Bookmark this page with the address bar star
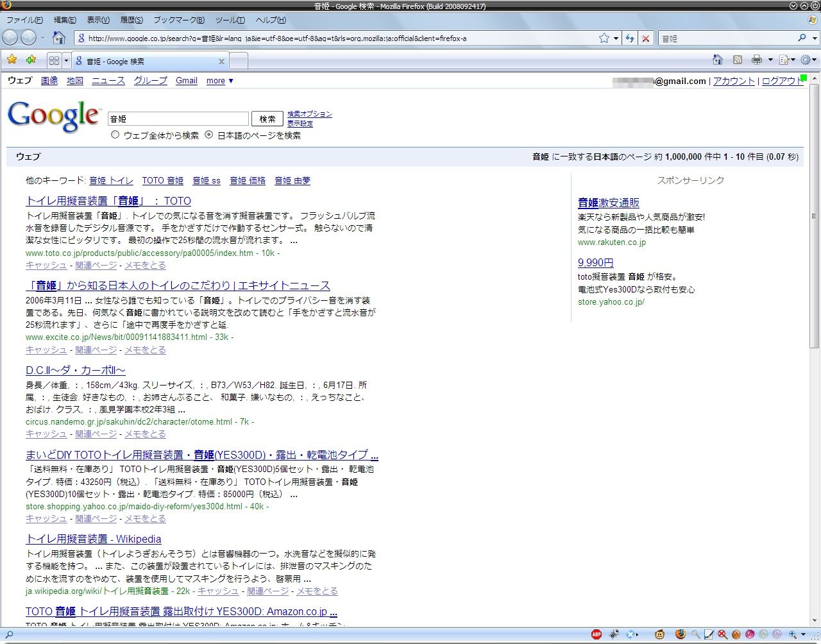Screen dimensions: 821x644 [x=604, y=38]
